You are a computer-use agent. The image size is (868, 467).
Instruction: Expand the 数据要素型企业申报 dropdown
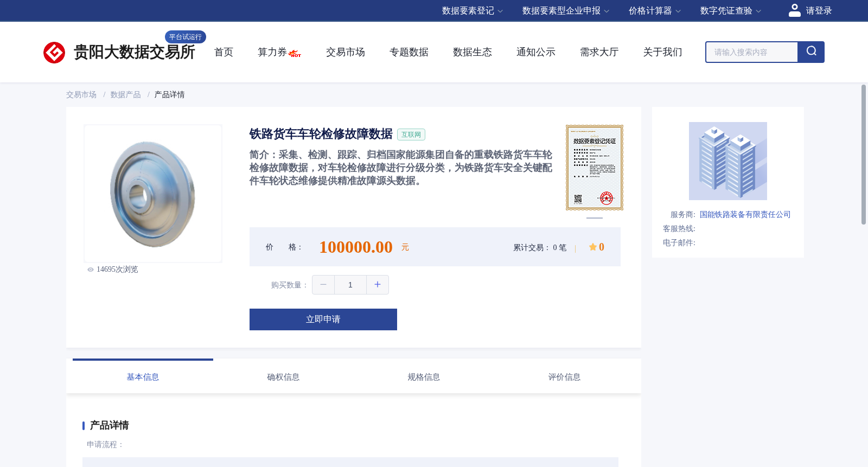point(566,11)
